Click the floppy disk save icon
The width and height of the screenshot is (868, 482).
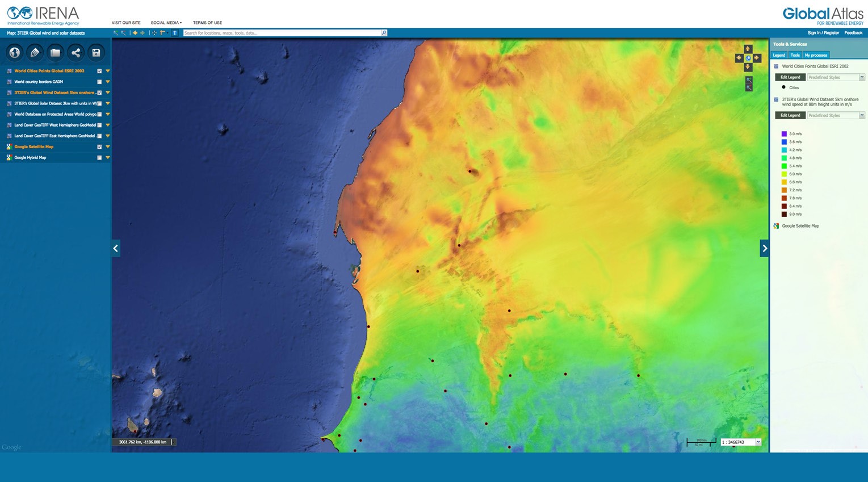point(96,53)
